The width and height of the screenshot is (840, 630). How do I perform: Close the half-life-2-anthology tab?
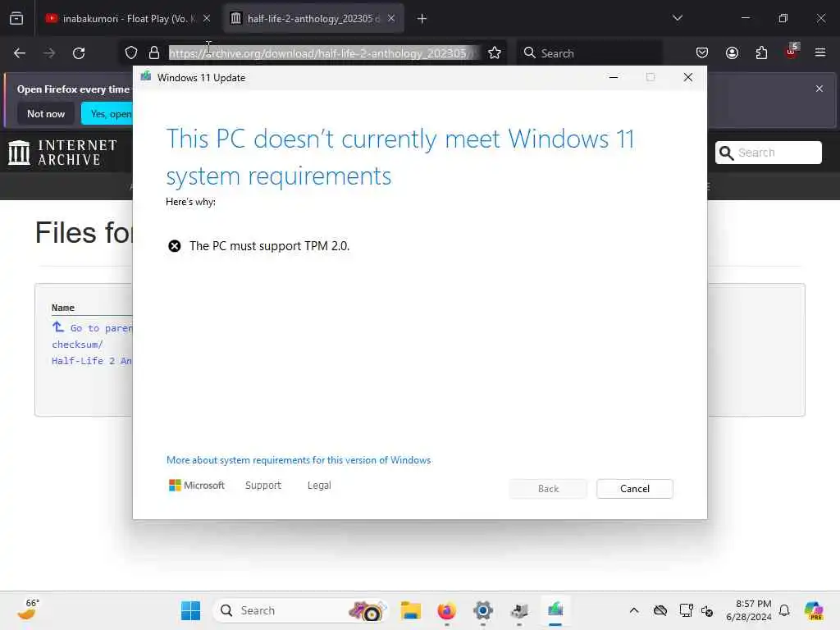[391, 19]
